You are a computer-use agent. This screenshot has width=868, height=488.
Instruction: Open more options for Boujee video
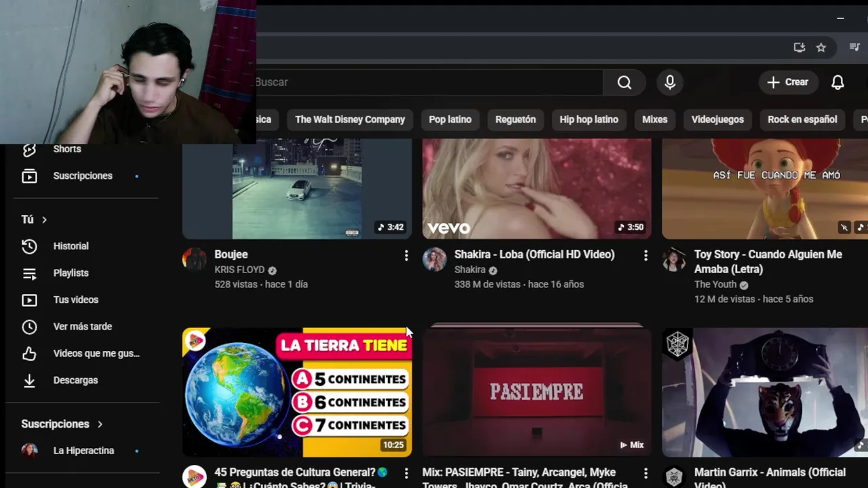point(406,256)
